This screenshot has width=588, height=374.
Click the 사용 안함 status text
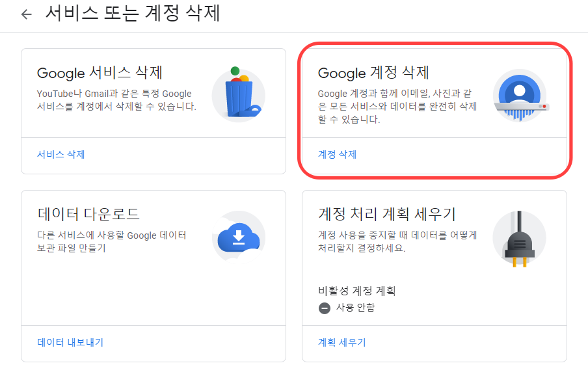(356, 308)
